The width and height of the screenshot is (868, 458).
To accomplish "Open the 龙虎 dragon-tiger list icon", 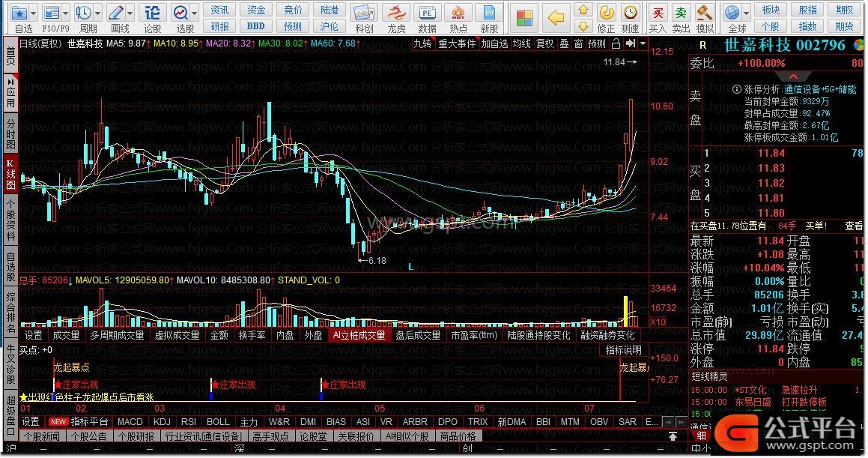I will pyautogui.click(x=395, y=12).
